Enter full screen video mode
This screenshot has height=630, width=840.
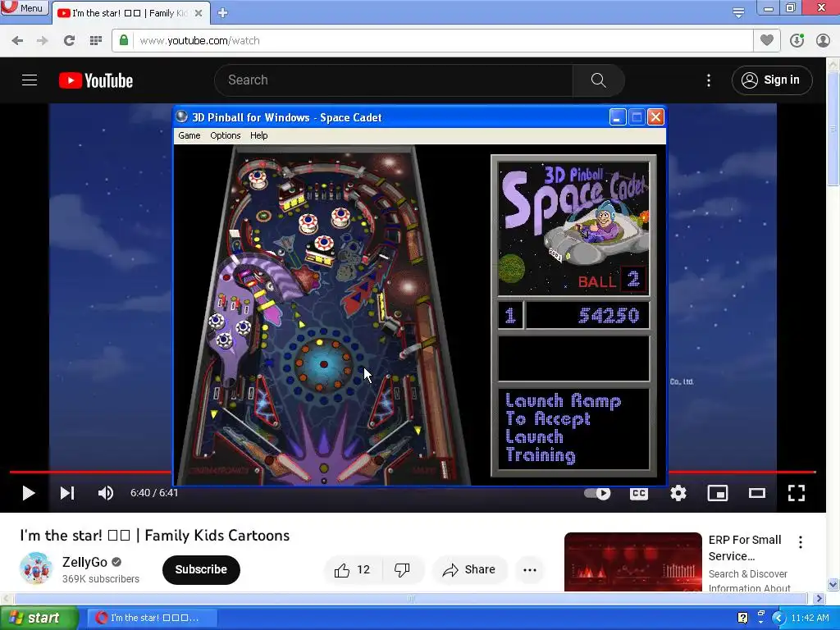tap(797, 493)
